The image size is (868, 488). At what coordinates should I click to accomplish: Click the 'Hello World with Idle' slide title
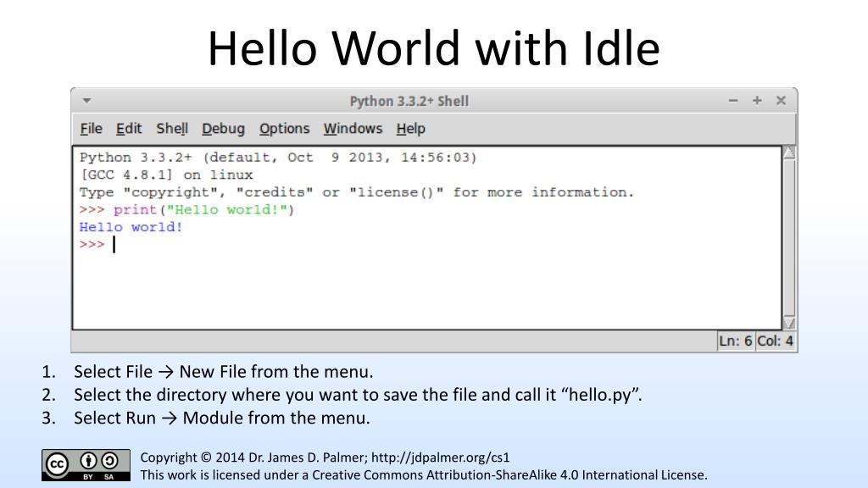[x=433, y=48]
